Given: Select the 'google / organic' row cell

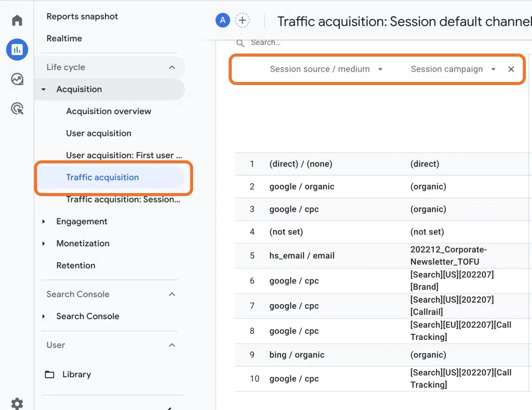Looking at the screenshot, I should [x=302, y=187].
